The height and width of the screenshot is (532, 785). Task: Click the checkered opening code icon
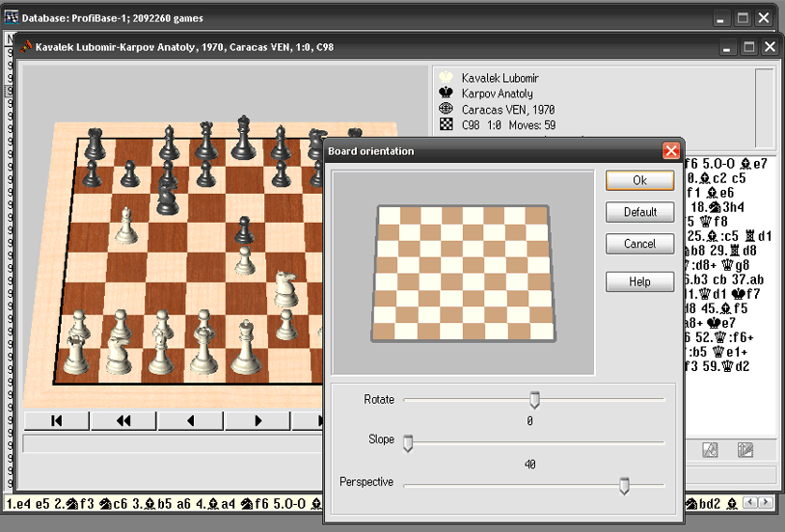pos(446,124)
